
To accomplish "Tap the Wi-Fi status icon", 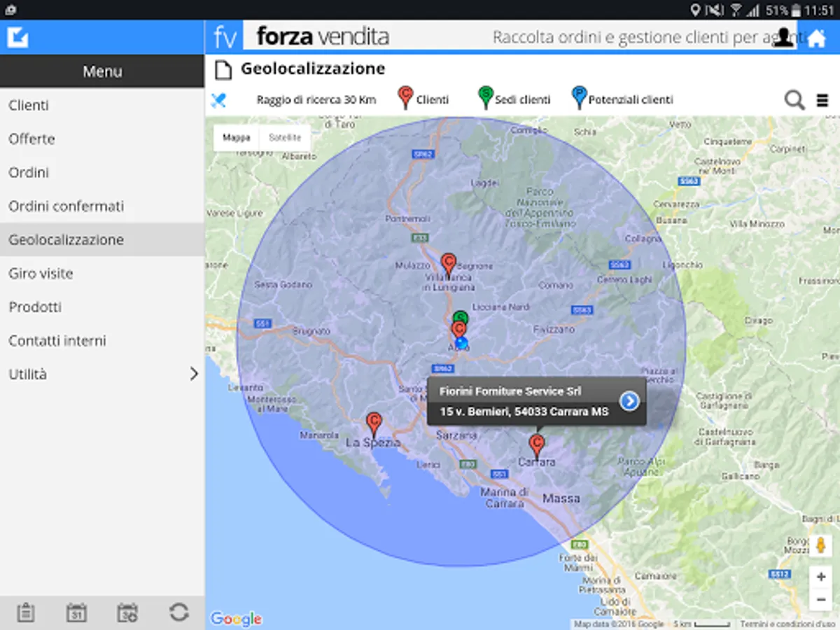I will click(736, 10).
